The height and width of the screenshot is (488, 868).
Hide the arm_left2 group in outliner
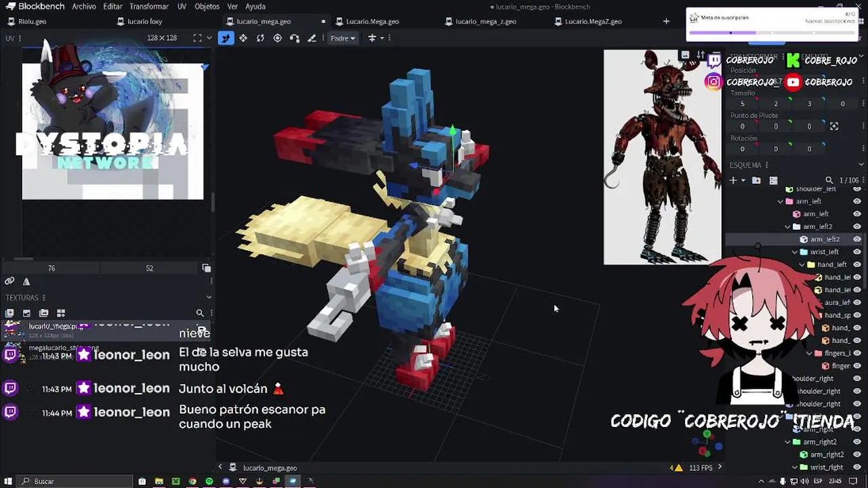coord(857,226)
